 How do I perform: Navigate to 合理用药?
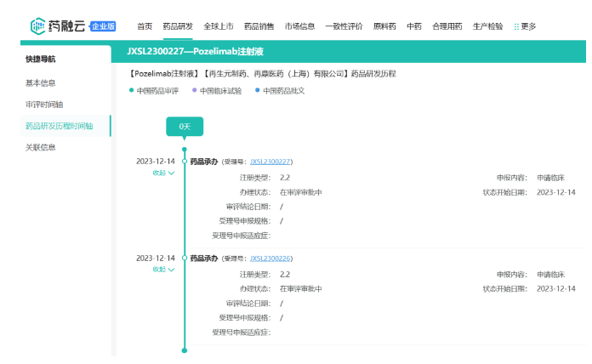[447, 26]
